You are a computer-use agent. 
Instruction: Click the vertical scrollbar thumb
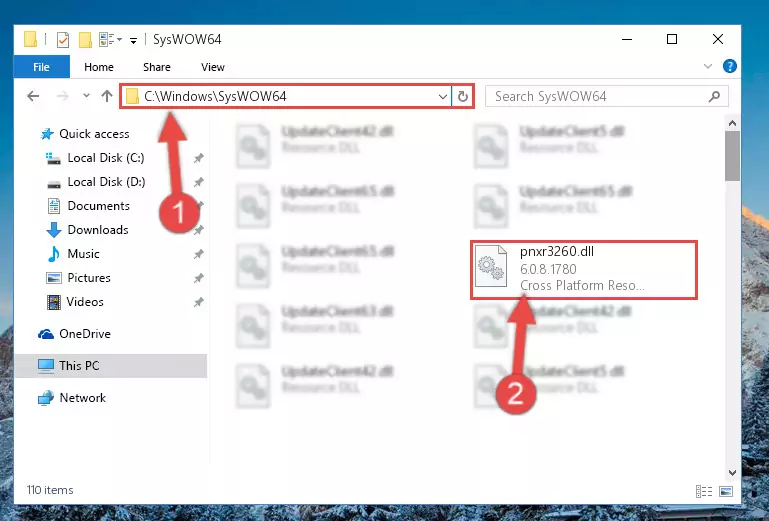[732, 156]
